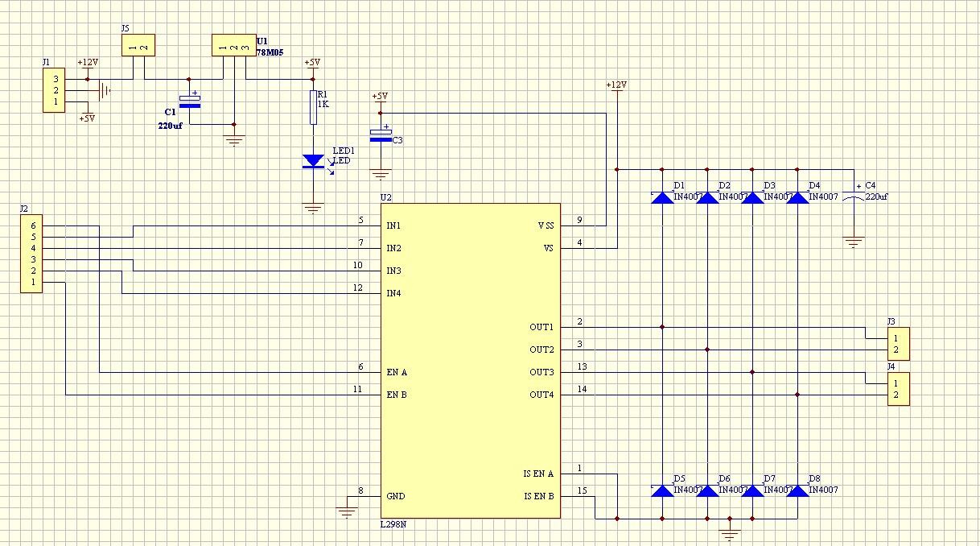
Task: Select the +5V power port above C3
Action: click(380, 97)
